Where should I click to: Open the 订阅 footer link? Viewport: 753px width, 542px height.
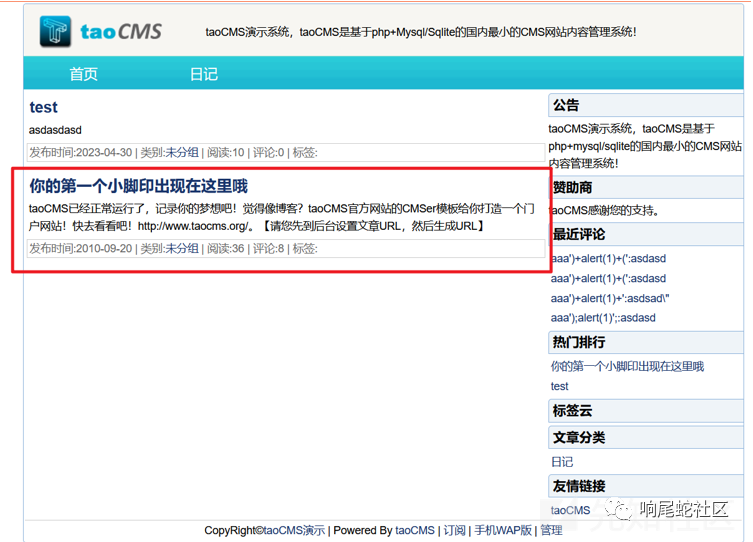454,530
